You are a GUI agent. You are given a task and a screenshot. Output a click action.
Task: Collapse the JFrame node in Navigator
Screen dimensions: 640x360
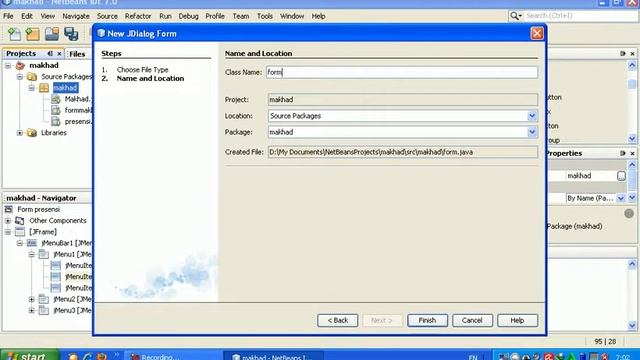tap(8, 232)
